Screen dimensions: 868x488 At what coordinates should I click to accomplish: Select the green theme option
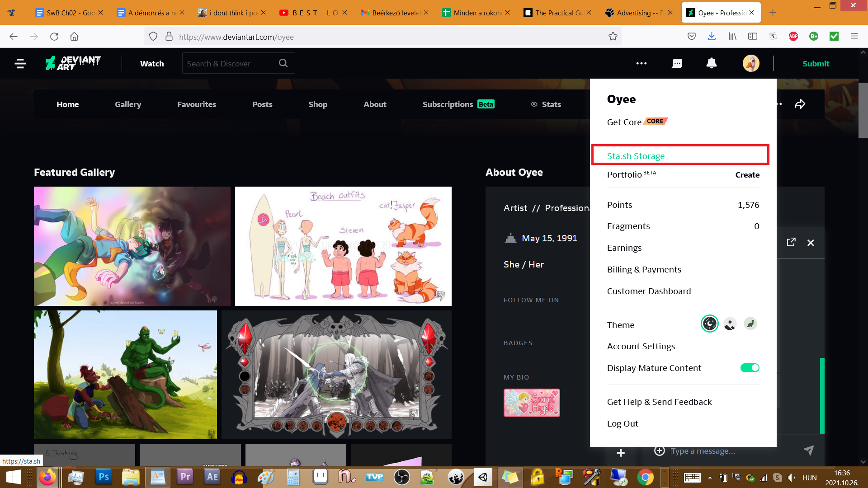pos(750,324)
